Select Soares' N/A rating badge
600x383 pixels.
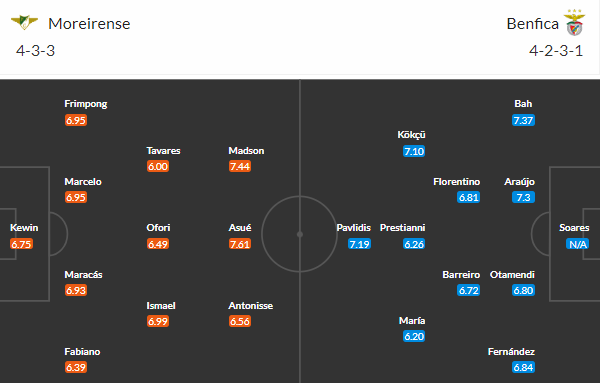click(577, 244)
